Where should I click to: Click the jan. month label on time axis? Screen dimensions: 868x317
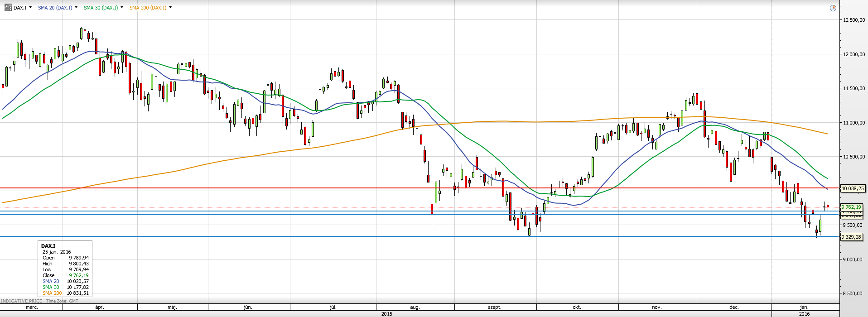(x=804, y=307)
